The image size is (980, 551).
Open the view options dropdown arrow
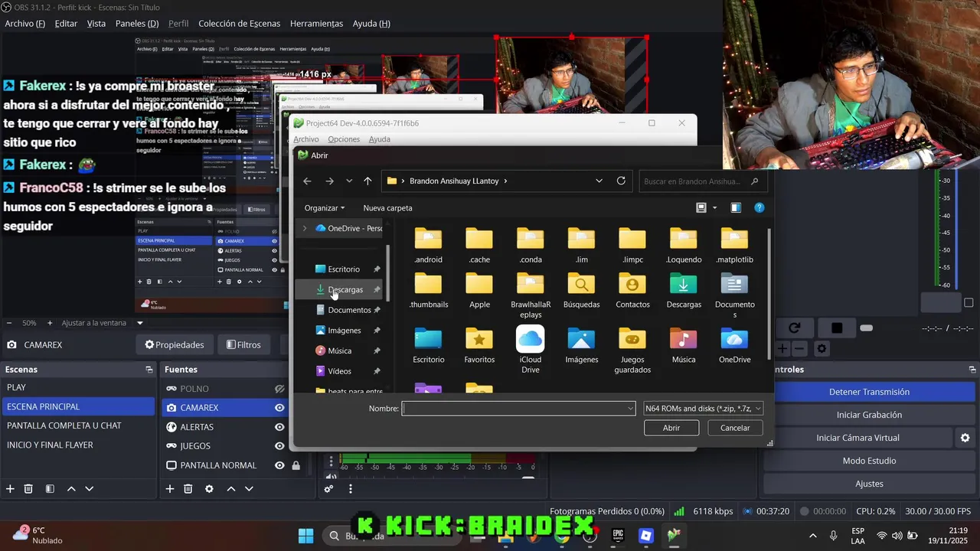click(715, 207)
